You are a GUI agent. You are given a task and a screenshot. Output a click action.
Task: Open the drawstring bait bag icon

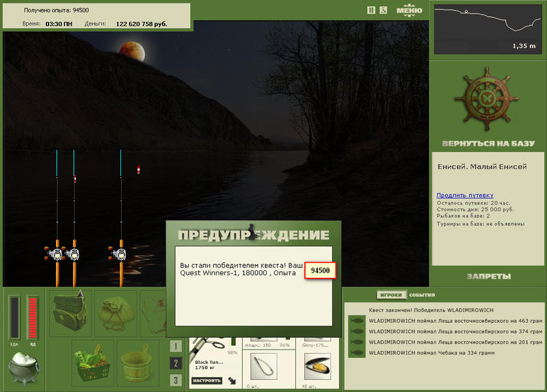point(116,313)
